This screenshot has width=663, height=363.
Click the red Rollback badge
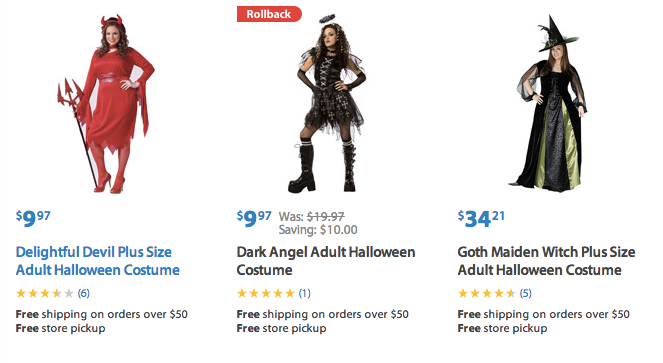pos(269,14)
